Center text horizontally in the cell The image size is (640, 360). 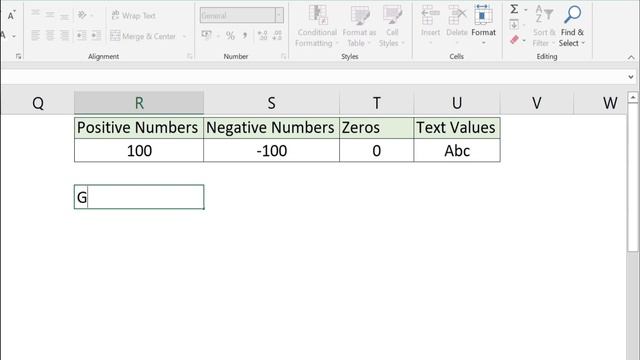pos(50,36)
